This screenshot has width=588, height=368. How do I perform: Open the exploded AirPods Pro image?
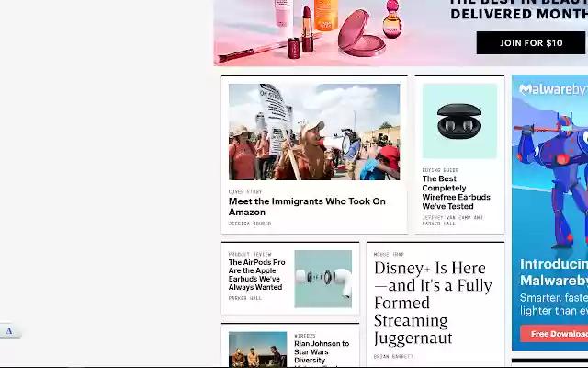click(x=323, y=279)
